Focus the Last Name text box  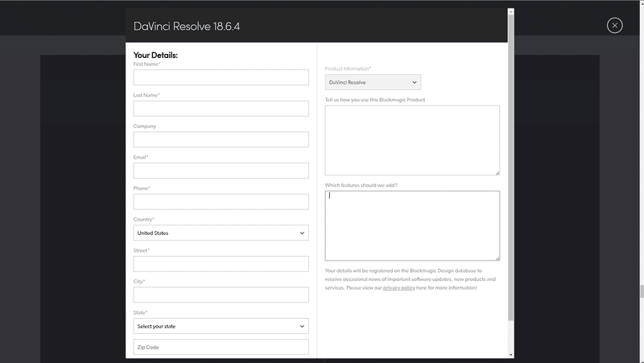click(221, 109)
